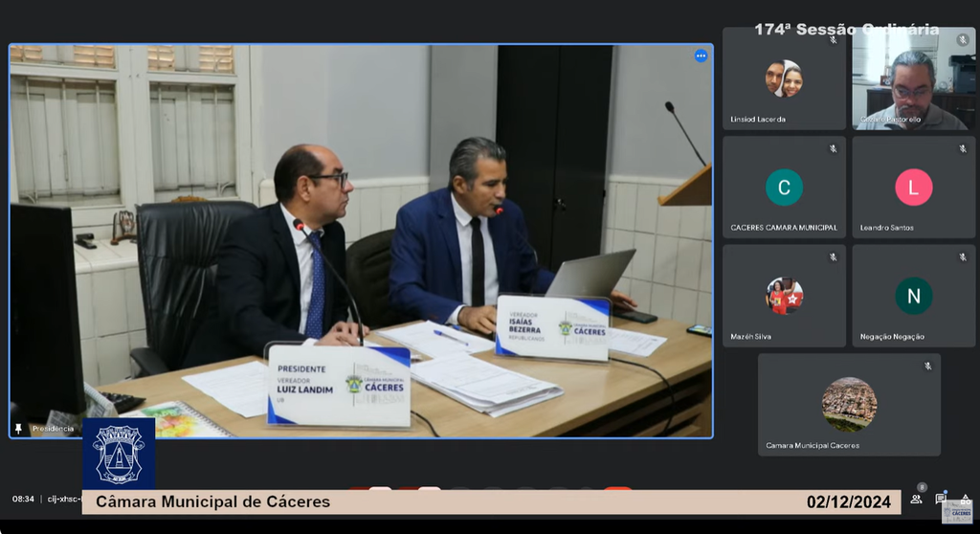Click the "Câmara Municipal de Cáceres" banner text

[x=213, y=502]
